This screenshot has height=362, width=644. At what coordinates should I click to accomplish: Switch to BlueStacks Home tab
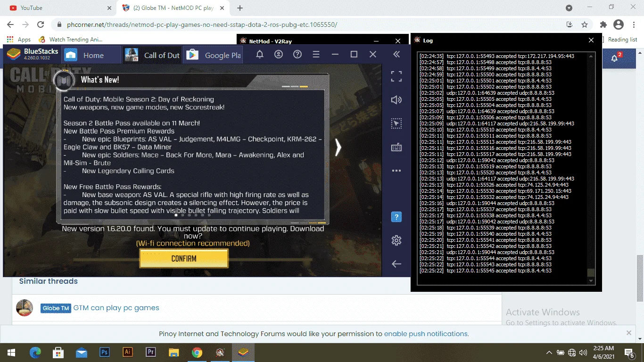91,55
